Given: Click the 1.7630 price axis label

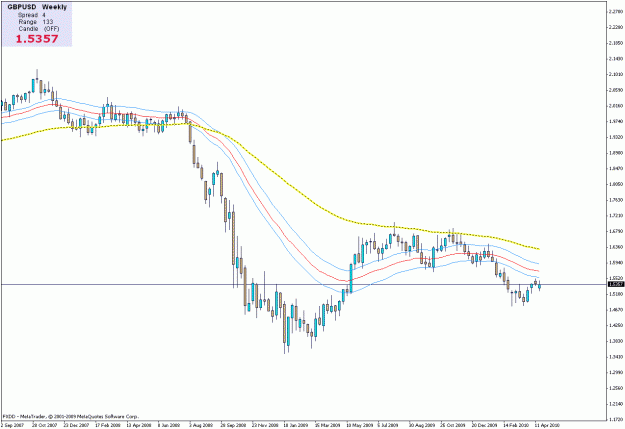Looking at the screenshot, I should [616, 200].
